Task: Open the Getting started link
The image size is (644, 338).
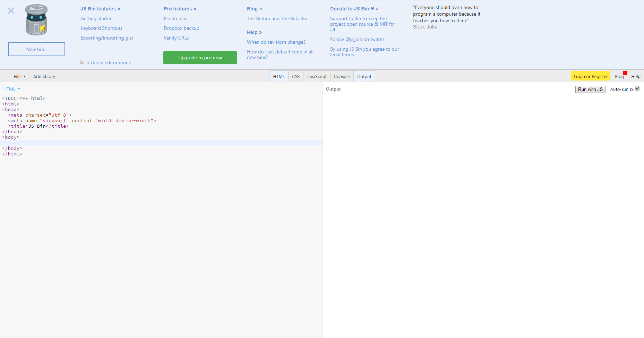Action: pos(96,18)
